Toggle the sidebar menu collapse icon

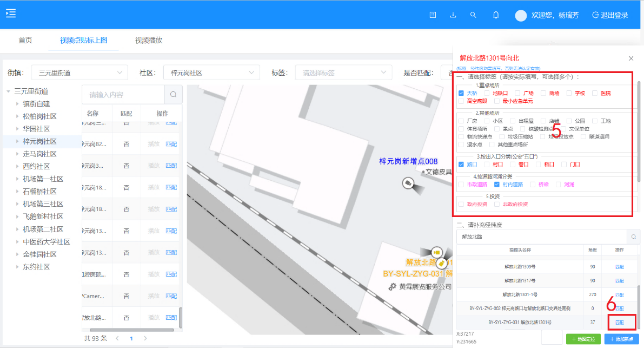(11, 14)
